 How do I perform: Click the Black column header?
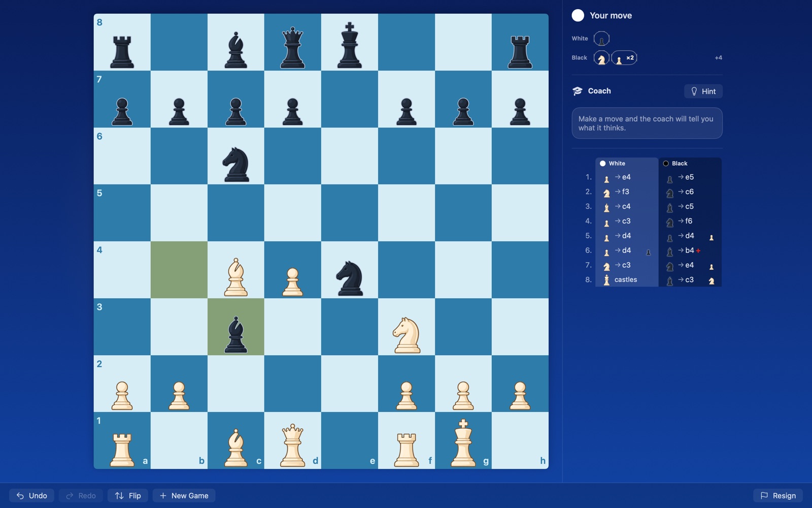(x=690, y=164)
